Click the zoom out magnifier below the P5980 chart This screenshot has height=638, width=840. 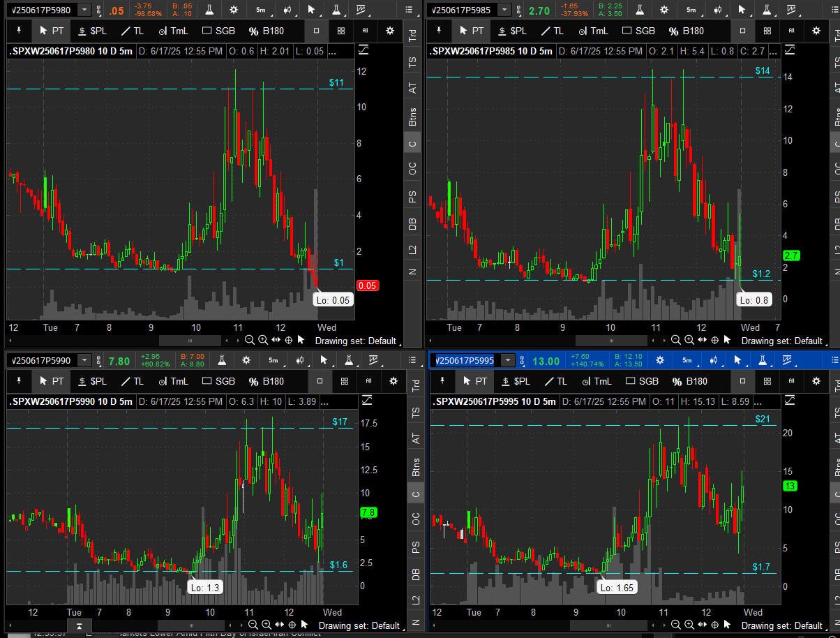250,340
